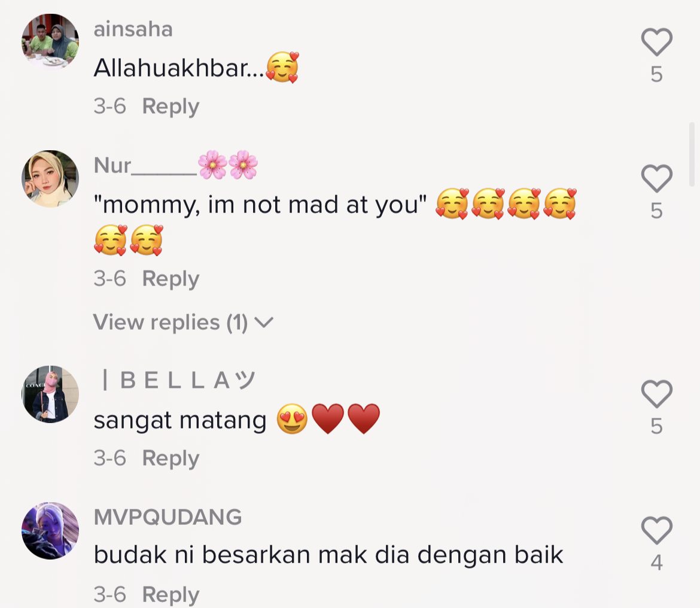700x608 pixels.
Task: Open the Nur username with flowers
Action: (176, 165)
